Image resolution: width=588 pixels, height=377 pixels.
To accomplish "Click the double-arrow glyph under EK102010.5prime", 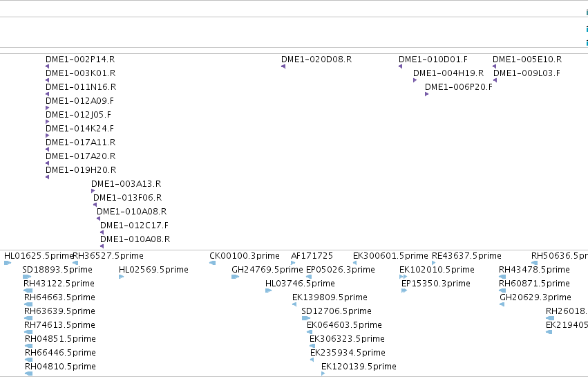I will coord(403,277).
